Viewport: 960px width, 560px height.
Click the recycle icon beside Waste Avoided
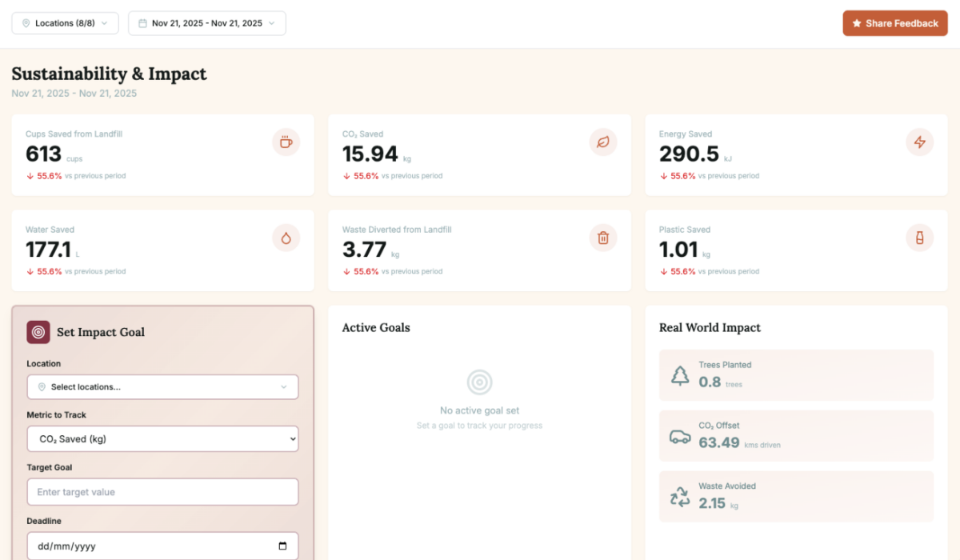681,496
